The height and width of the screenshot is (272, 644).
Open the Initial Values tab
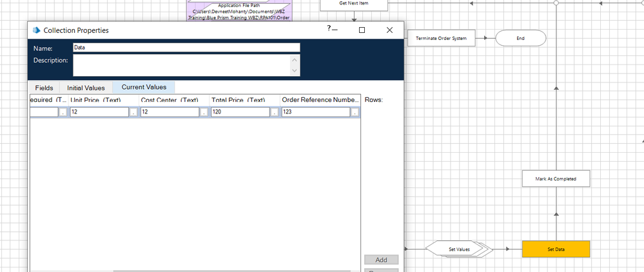(86, 88)
